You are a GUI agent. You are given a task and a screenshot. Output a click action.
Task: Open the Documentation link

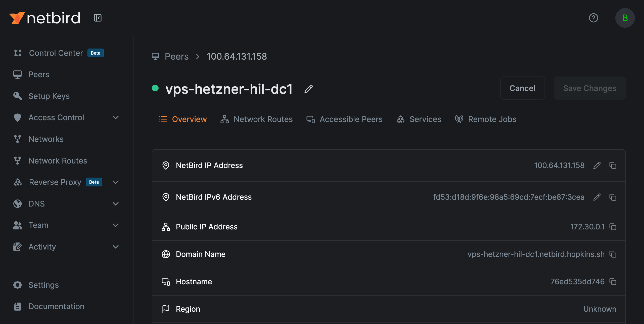(56, 306)
